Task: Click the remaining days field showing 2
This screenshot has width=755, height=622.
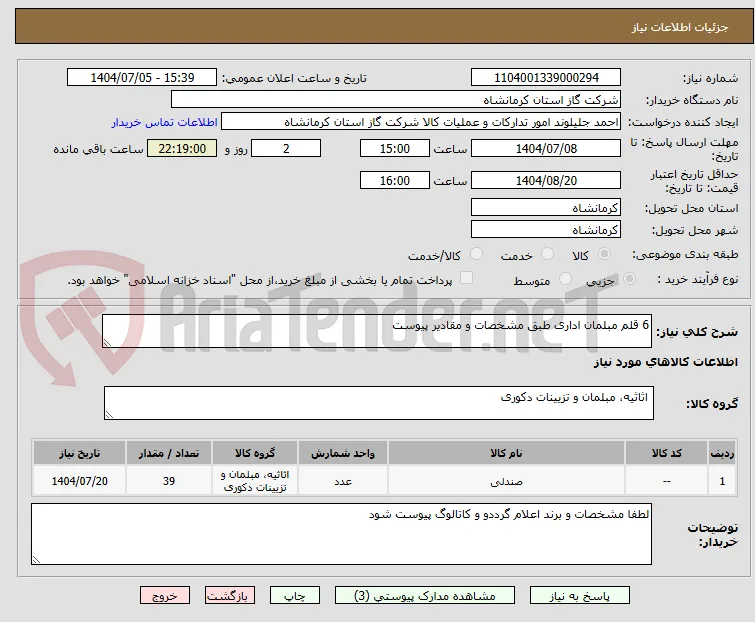Action: 286,148
